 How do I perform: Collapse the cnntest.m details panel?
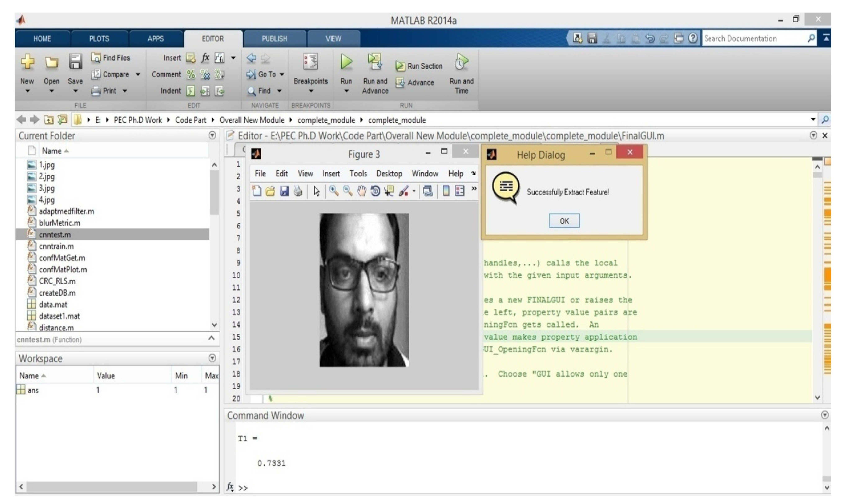211,338
